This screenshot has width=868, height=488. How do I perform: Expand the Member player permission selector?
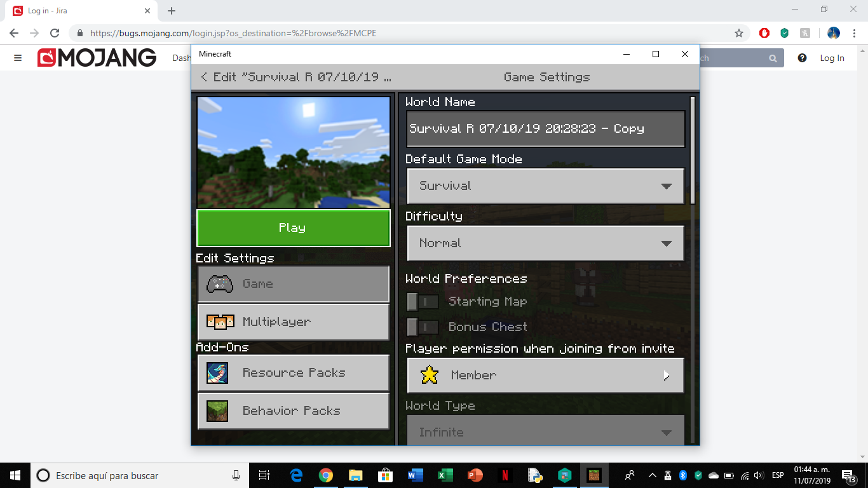545,375
